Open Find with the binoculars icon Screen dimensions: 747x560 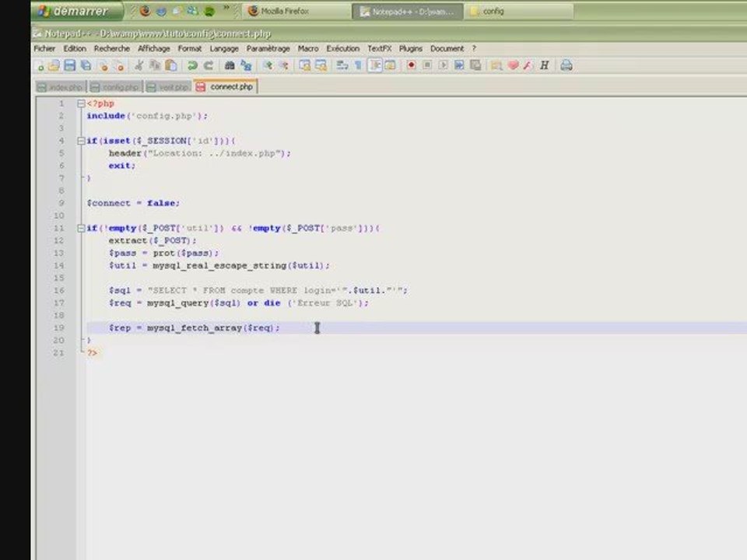pyautogui.click(x=230, y=65)
